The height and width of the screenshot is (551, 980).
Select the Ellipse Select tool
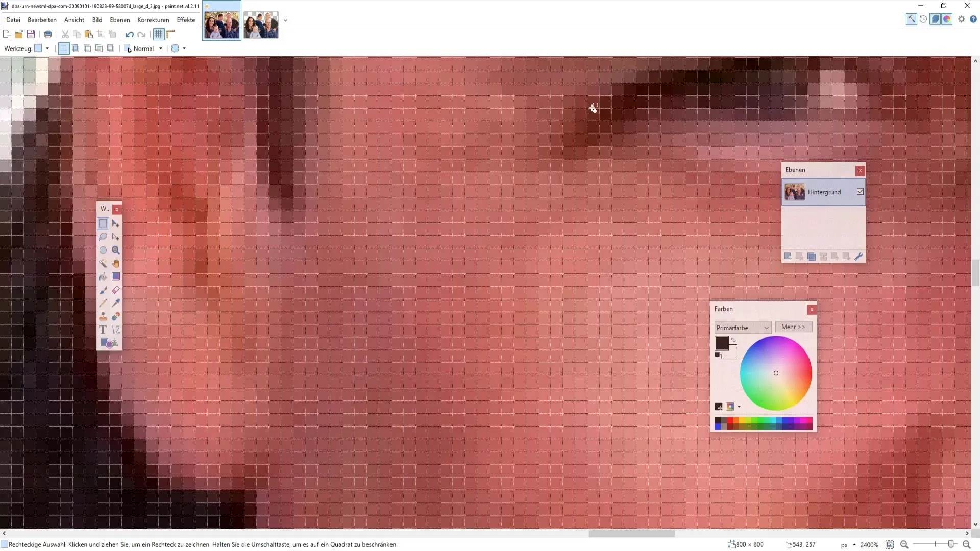[103, 250]
